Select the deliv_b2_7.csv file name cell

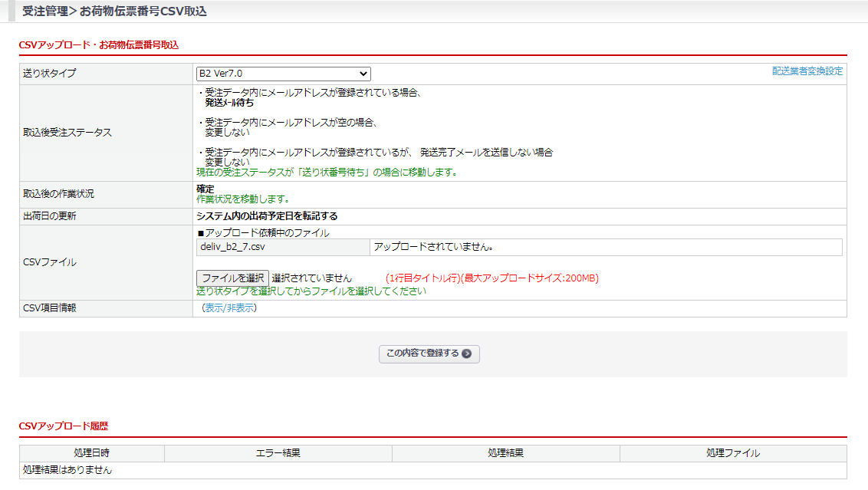(281, 247)
